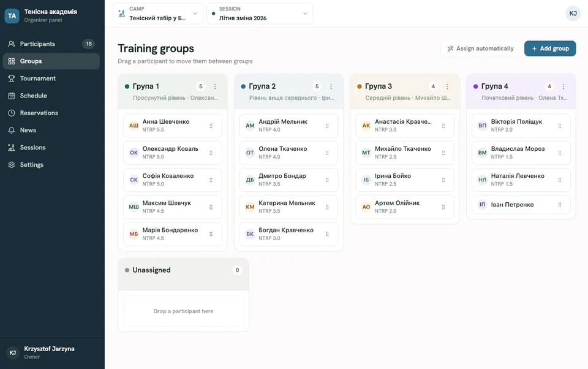Click the TA academy logo
588x369 pixels.
(12, 16)
